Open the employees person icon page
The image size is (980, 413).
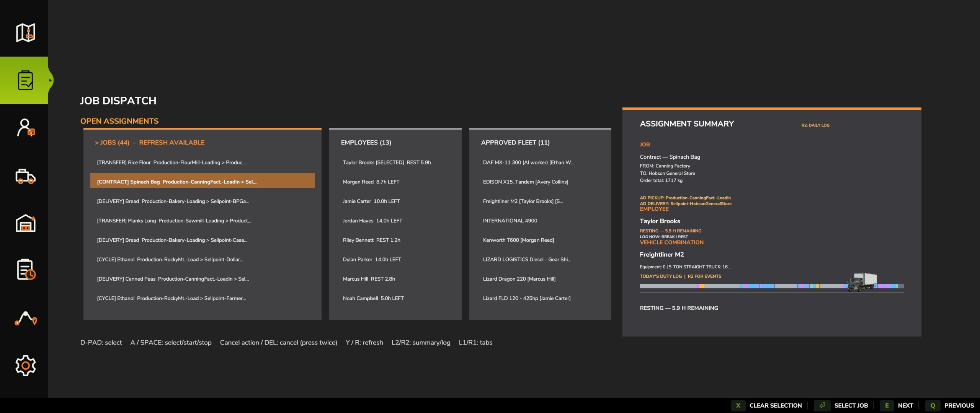tap(25, 128)
